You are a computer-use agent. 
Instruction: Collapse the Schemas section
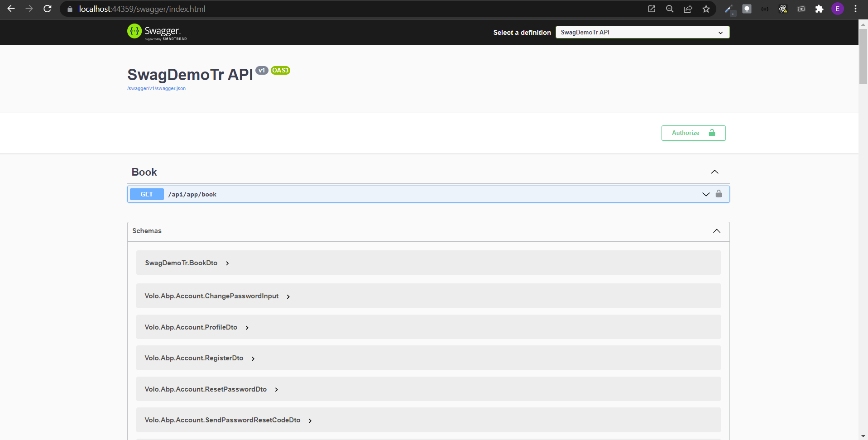click(717, 231)
